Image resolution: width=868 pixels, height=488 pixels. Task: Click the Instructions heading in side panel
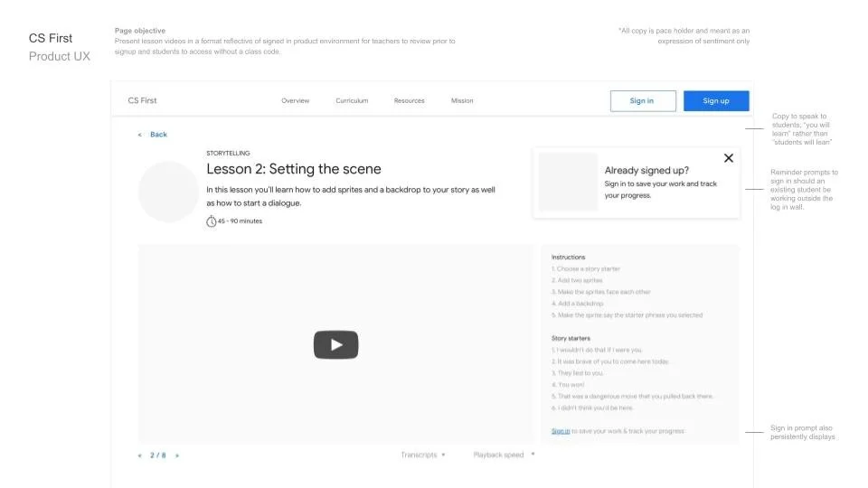(568, 258)
